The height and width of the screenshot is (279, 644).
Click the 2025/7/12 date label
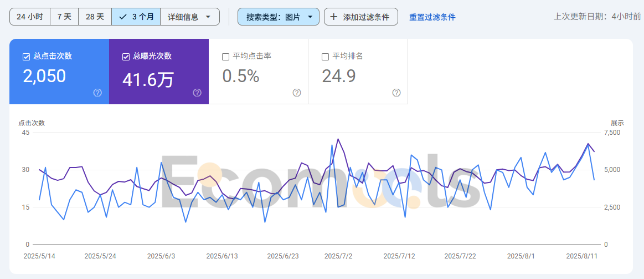(399, 256)
